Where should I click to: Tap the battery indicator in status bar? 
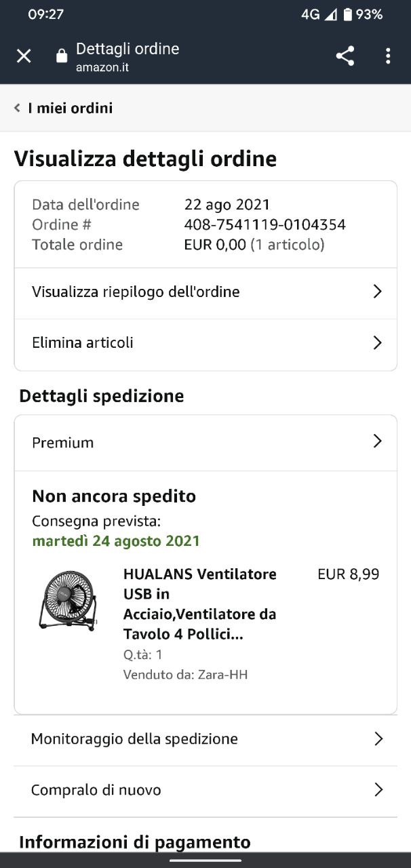(x=348, y=14)
